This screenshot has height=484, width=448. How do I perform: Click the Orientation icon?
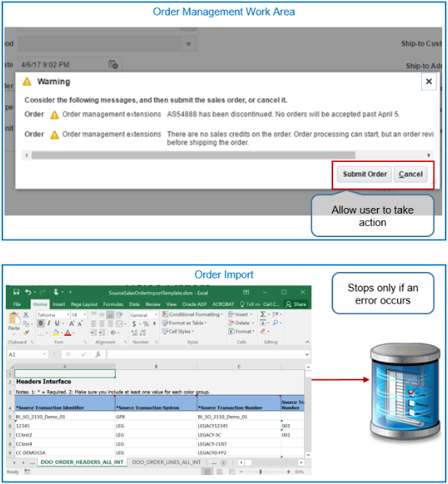click(x=113, y=333)
